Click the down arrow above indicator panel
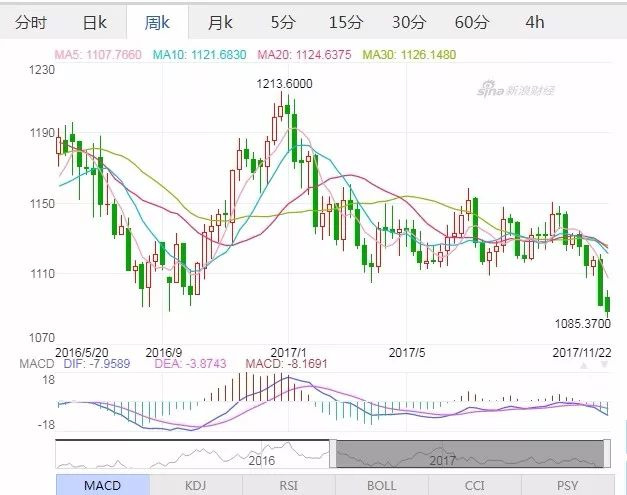Viewport: 627px width, 495px height. click(604, 365)
